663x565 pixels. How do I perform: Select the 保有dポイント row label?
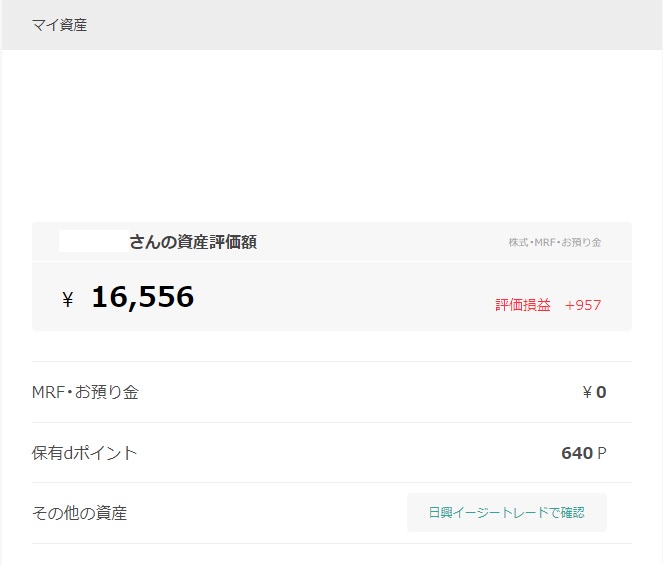pos(84,453)
